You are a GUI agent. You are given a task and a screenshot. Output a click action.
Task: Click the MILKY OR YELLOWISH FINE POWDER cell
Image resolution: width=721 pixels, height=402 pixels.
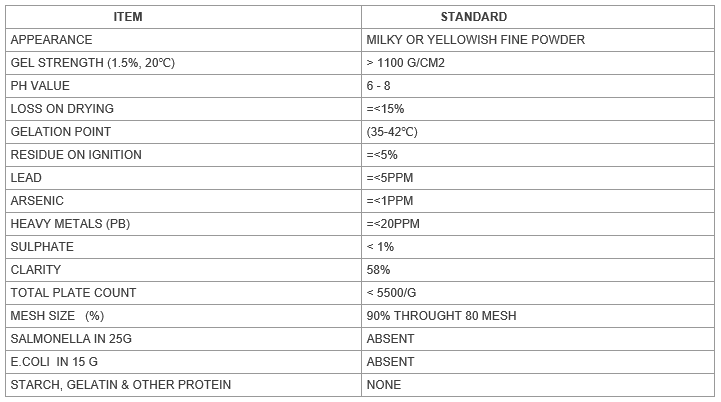[x=476, y=40]
